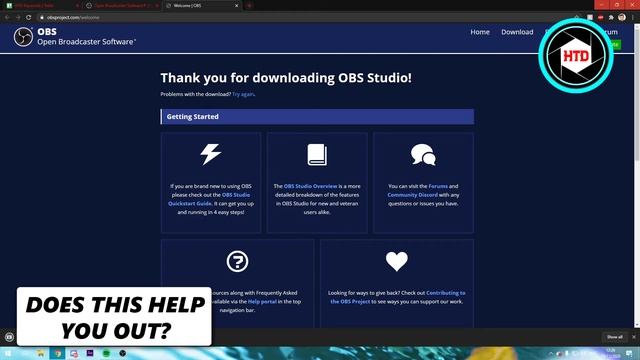Open the OBS icon in the taskbar
Screen dimensions: 640x360
122,353
